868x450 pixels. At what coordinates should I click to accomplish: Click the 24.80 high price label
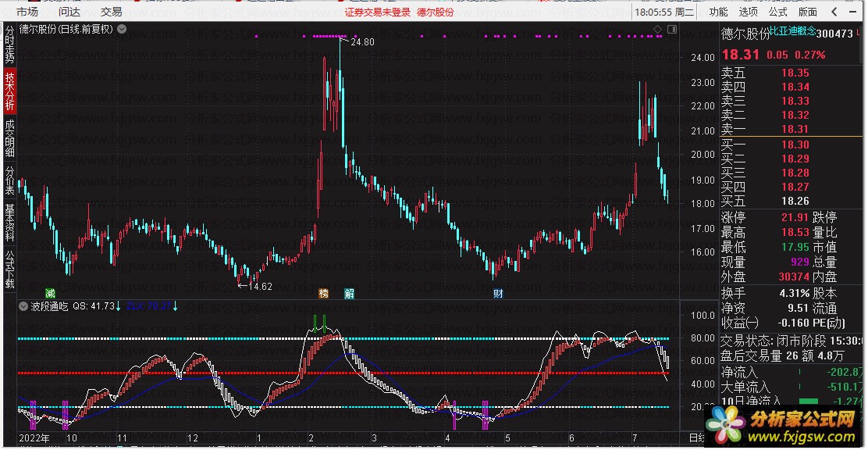pyautogui.click(x=362, y=42)
